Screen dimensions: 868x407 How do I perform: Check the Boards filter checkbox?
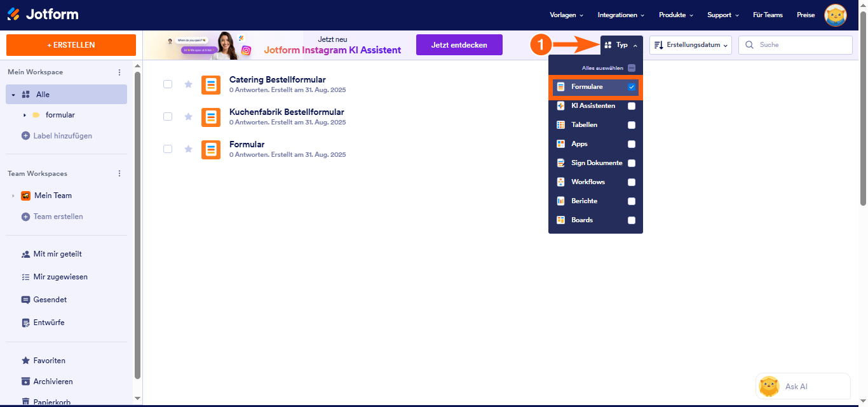pos(632,220)
